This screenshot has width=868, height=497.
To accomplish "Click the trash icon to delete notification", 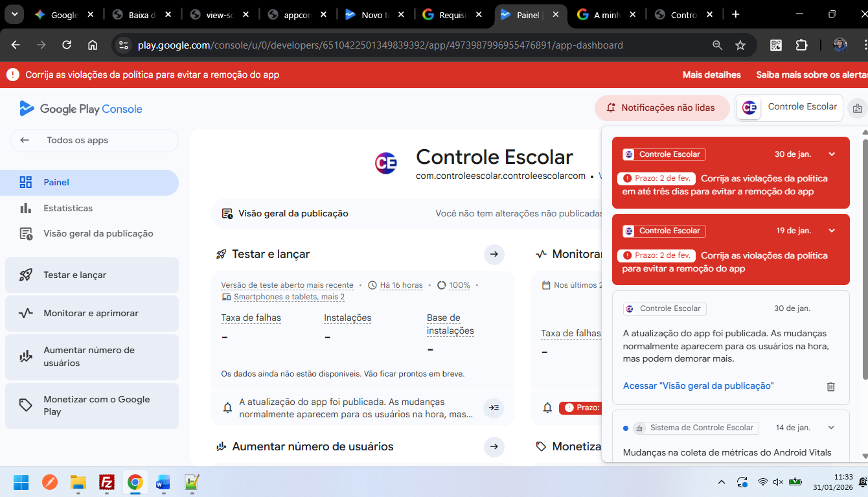I will point(831,386).
